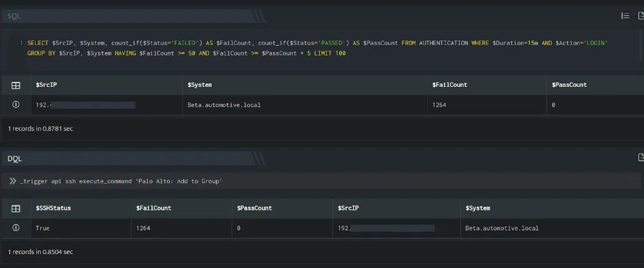Image resolution: width=644 pixels, height=268 pixels.
Task: Sort by $System column in SQL results
Action: [200, 85]
